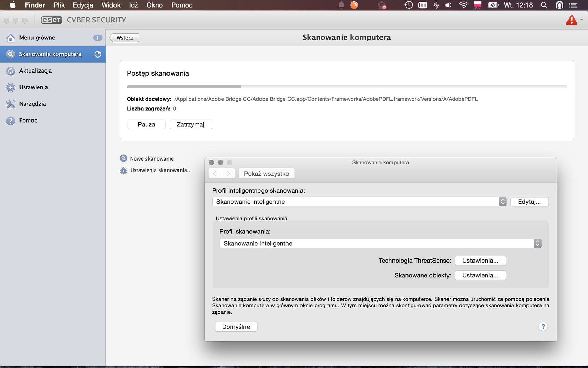588x368 pixels.
Task: Click the notification badge on Menu główne
Action: point(98,38)
